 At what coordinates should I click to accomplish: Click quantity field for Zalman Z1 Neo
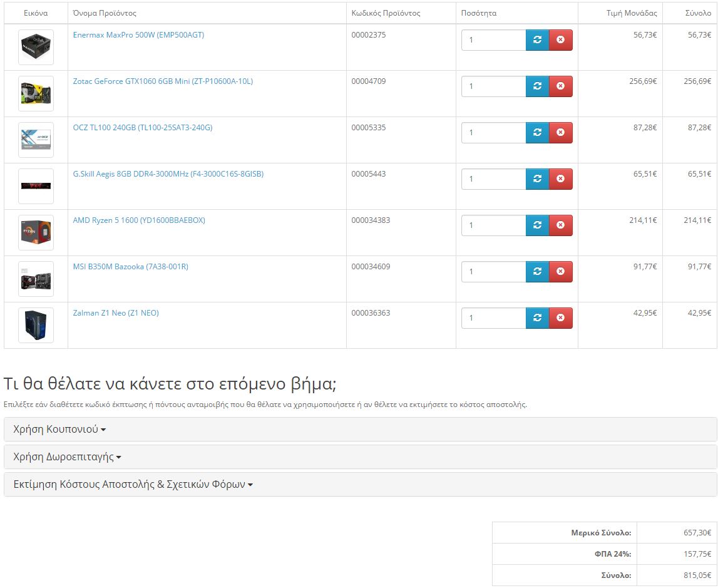[x=494, y=318]
